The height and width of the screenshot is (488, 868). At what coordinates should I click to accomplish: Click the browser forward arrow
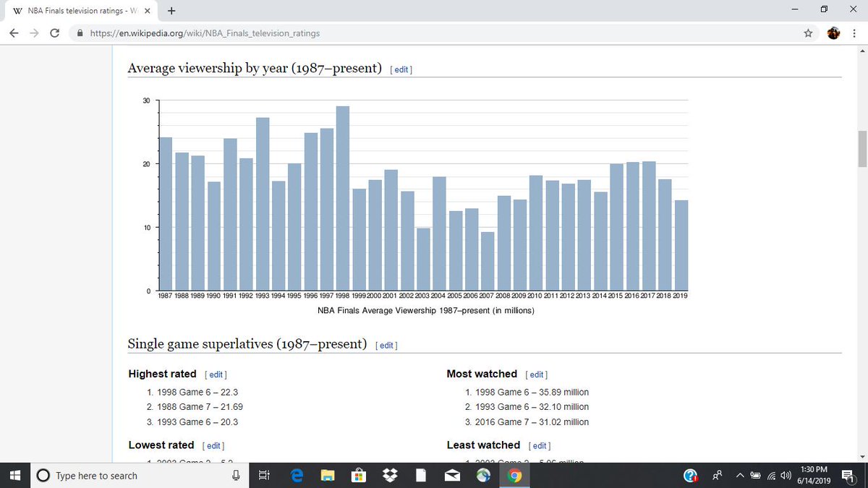[x=34, y=33]
